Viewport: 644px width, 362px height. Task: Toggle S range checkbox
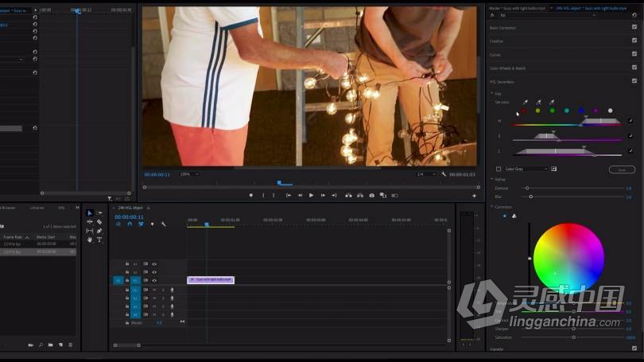630,135
